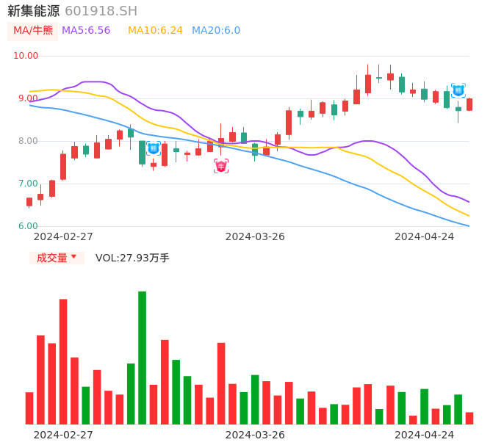Viewport: 504px width, 445px height.
Task: Open the 成交量 indicator dropdown
Action: [x=57, y=258]
